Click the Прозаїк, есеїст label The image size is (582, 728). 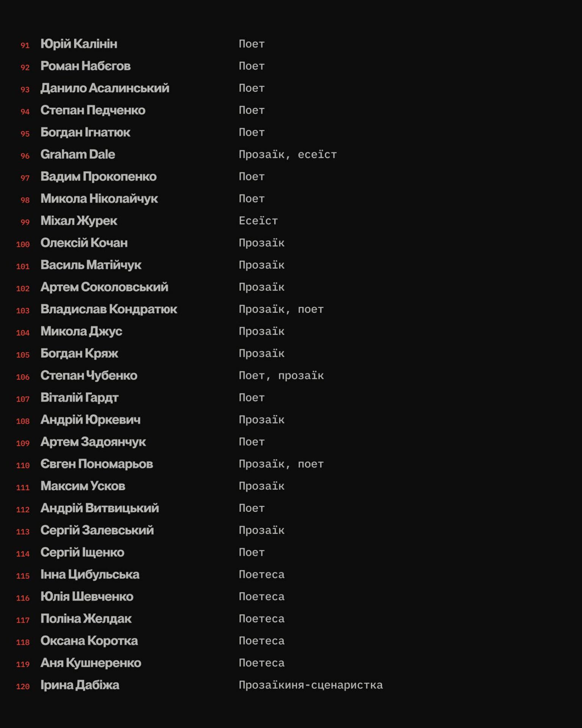[x=288, y=154]
